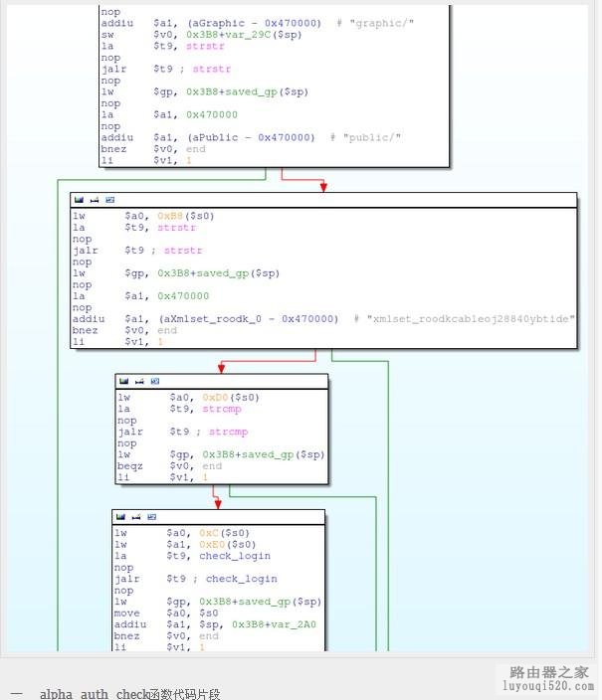Click the edit pencil icon on the strcmp node
The image size is (602, 700).
(139, 381)
